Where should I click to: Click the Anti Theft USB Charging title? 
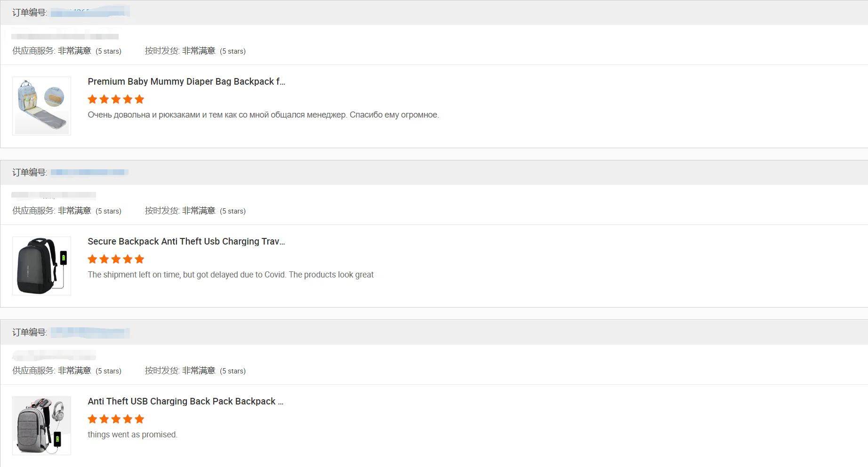[x=185, y=401]
